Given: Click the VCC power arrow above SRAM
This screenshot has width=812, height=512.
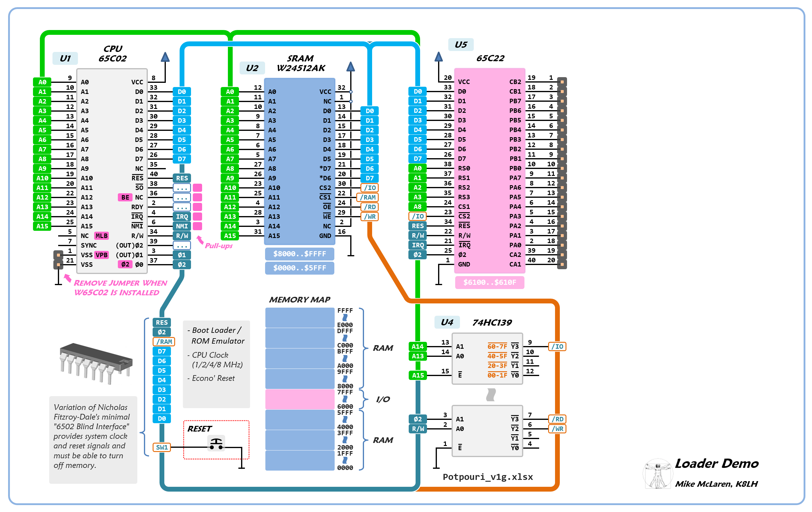Looking at the screenshot, I should click(x=351, y=67).
